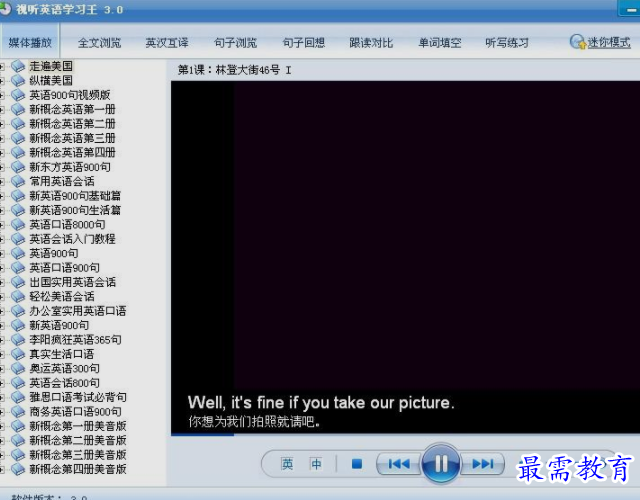Click the 轻松美语会话 book icon
This screenshot has width=640, height=500.
(x=18, y=296)
